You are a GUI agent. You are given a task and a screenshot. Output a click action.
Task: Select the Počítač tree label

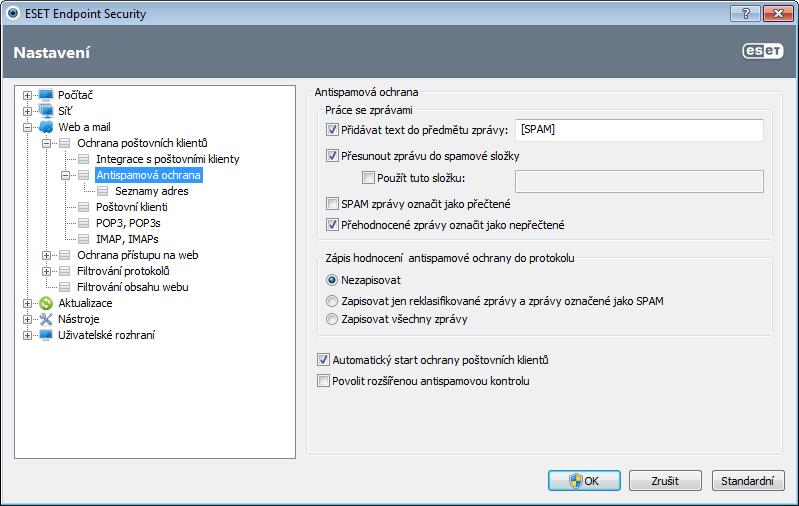click(x=75, y=95)
